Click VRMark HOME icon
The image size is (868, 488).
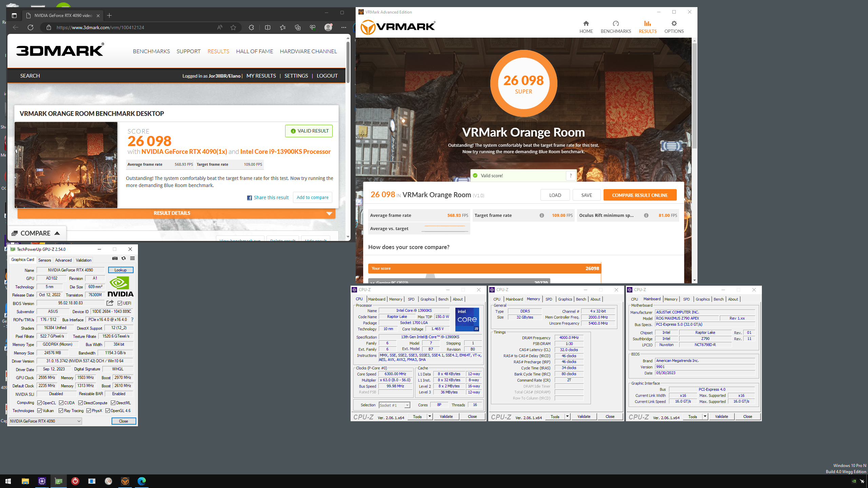[586, 27]
